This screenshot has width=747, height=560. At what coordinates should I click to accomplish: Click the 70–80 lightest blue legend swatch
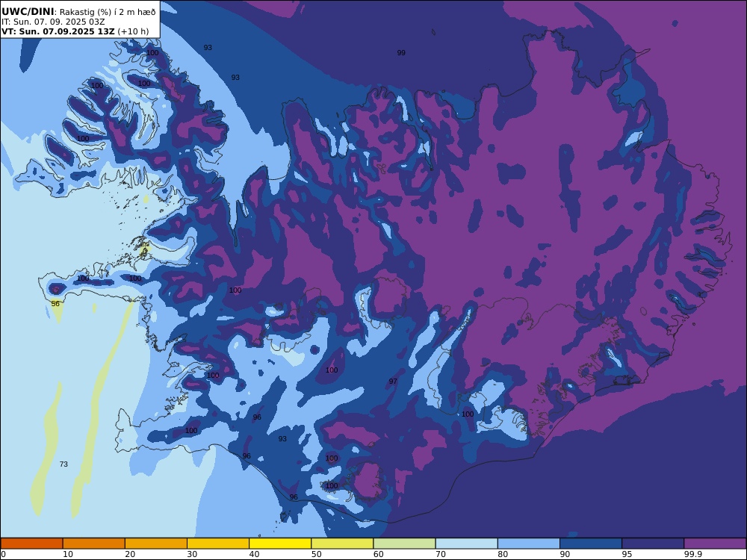(467, 544)
